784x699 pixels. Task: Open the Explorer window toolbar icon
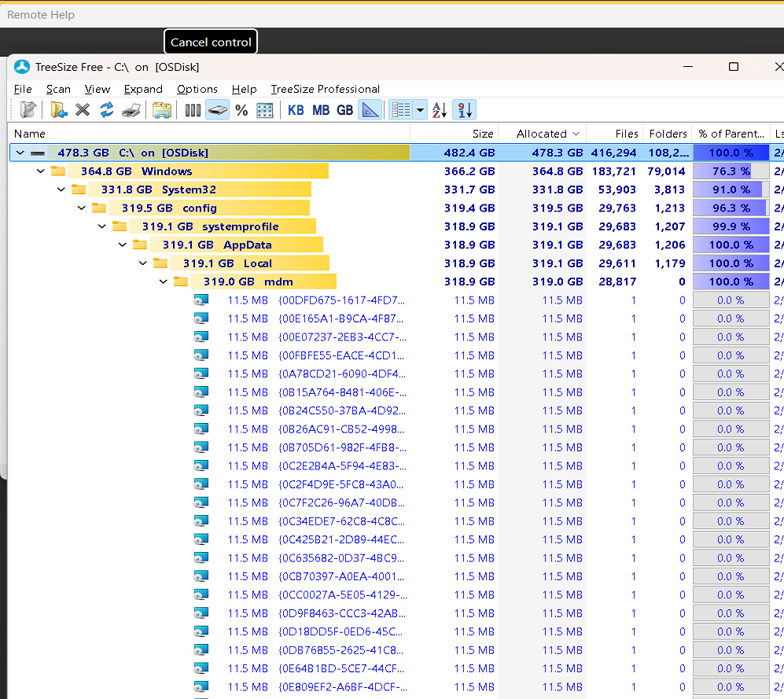click(162, 110)
